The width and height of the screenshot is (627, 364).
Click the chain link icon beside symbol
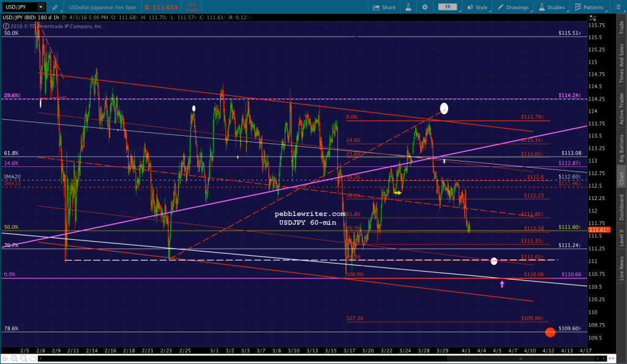[x=54, y=7]
